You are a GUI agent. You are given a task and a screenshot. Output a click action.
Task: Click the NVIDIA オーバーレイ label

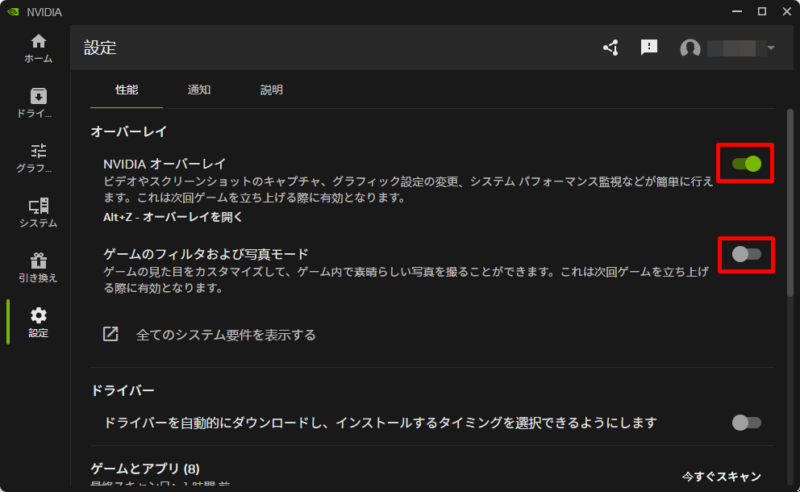(x=164, y=164)
